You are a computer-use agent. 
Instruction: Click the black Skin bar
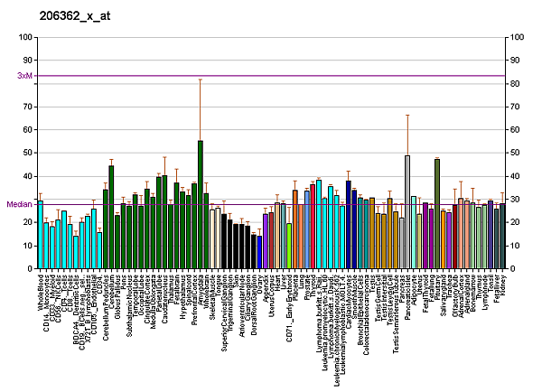236,247
